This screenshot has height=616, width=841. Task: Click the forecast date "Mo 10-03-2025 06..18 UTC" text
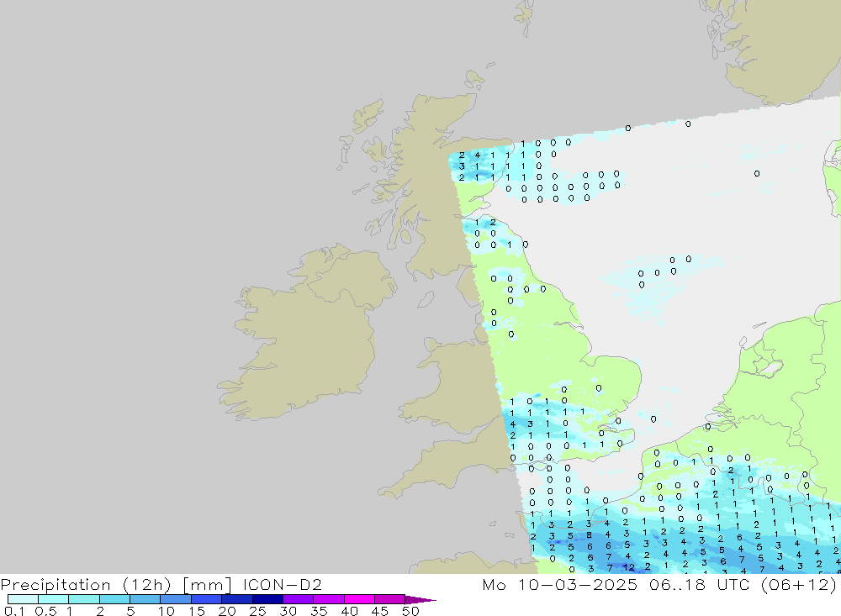[x=616, y=584]
